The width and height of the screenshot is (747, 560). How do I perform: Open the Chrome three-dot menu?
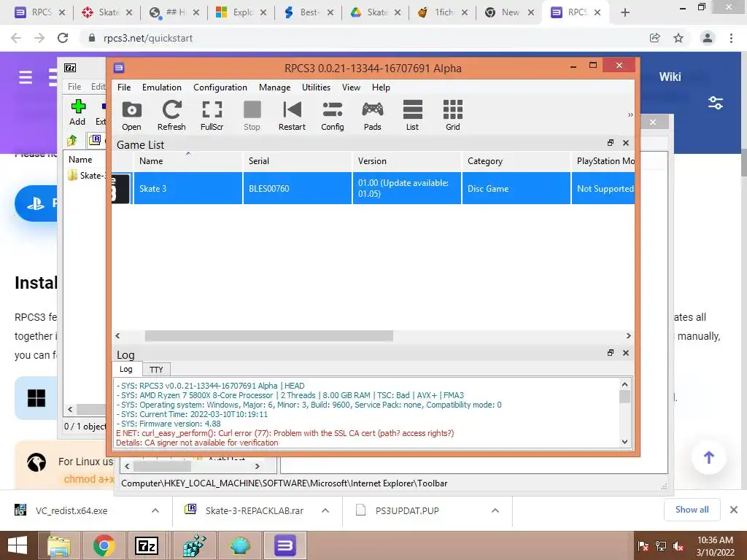pyautogui.click(x=731, y=38)
